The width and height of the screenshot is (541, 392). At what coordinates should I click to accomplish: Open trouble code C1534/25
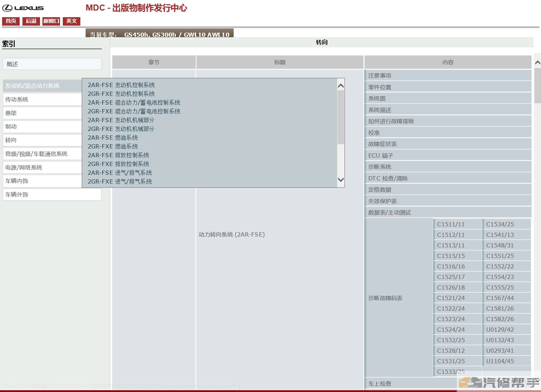[507, 224]
